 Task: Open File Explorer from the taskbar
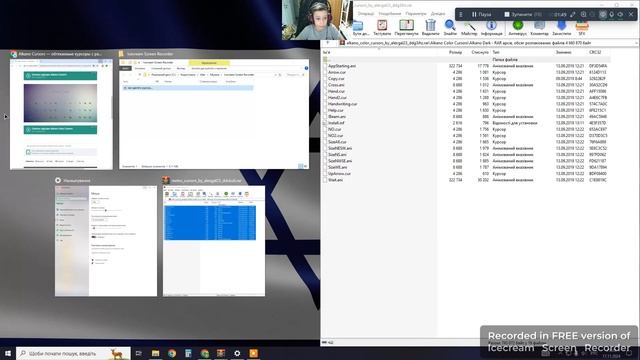coord(156,353)
